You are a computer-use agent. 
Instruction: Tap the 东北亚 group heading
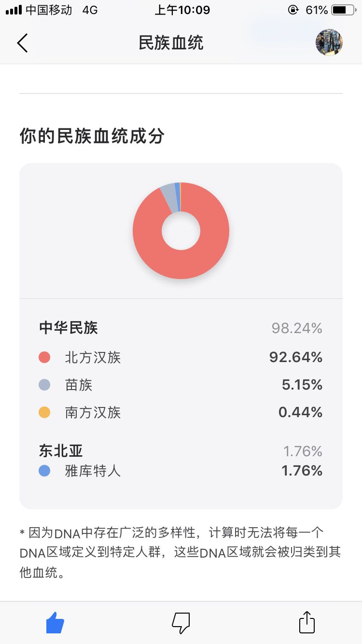point(61,451)
